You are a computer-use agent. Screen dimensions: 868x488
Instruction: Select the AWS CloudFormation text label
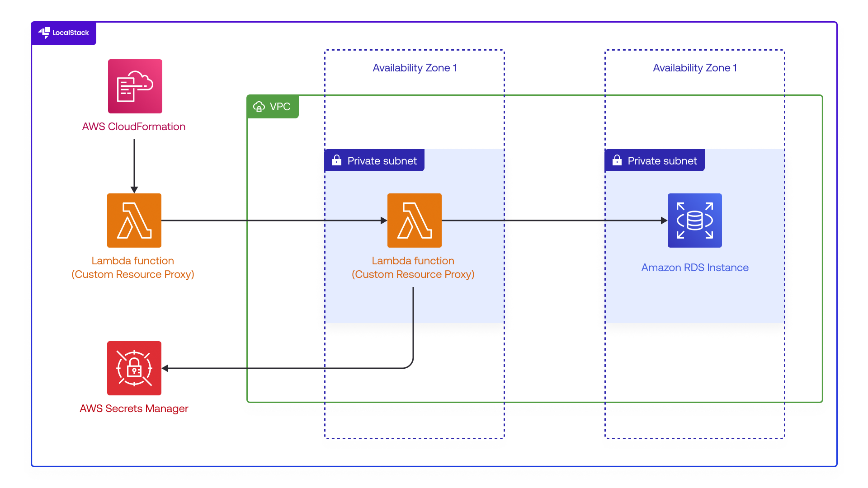coord(134,127)
